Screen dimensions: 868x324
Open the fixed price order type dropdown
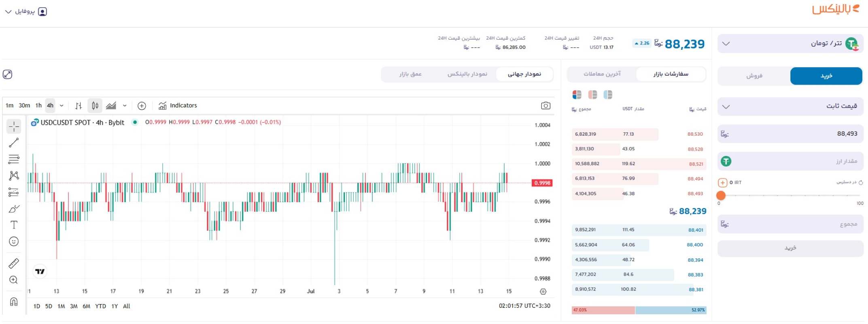790,107
